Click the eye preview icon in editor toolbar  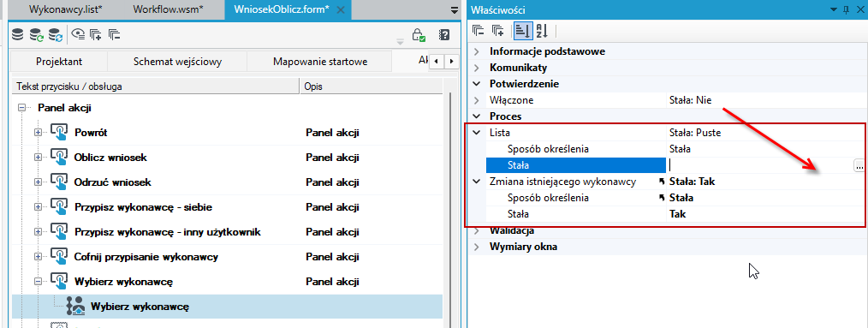tap(79, 35)
